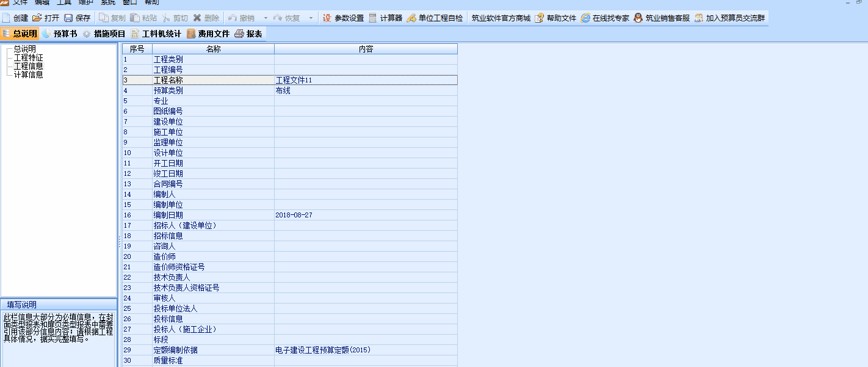This screenshot has width=868, height=367.
Task: Switch to the 预算书 tab
Action: (x=59, y=34)
